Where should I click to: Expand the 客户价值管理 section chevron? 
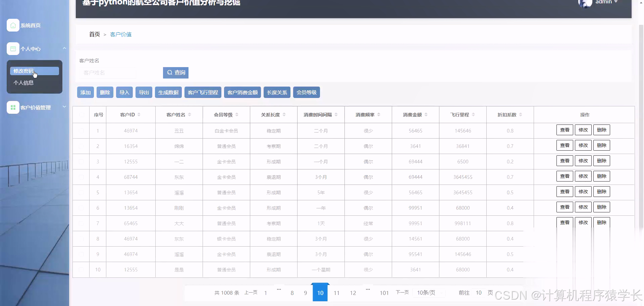tap(64, 107)
